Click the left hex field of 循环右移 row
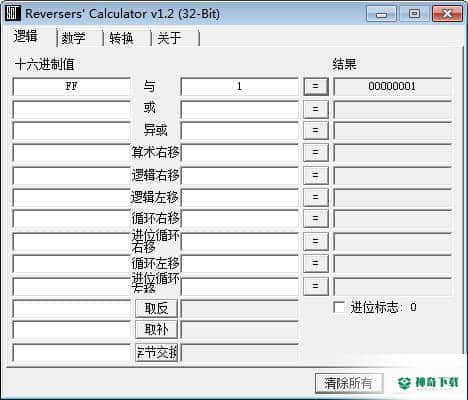The height and width of the screenshot is (400, 468). [x=72, y=219]
